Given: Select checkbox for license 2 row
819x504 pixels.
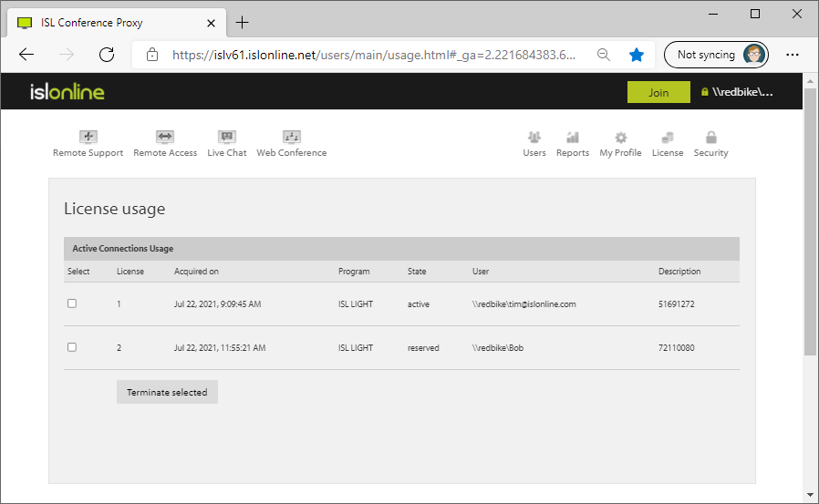Looking at the screenshot, I should tap(72, 347).
